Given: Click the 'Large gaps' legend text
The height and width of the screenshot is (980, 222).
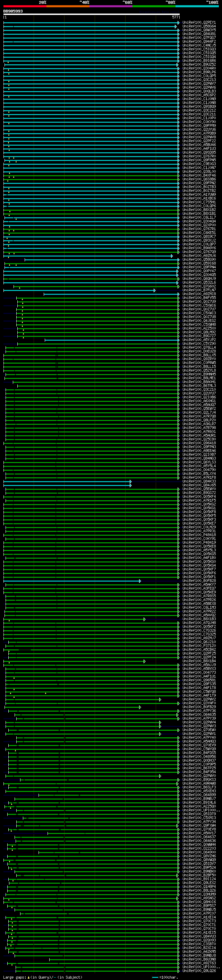Looking at the screenshot, I should point(15,977).
